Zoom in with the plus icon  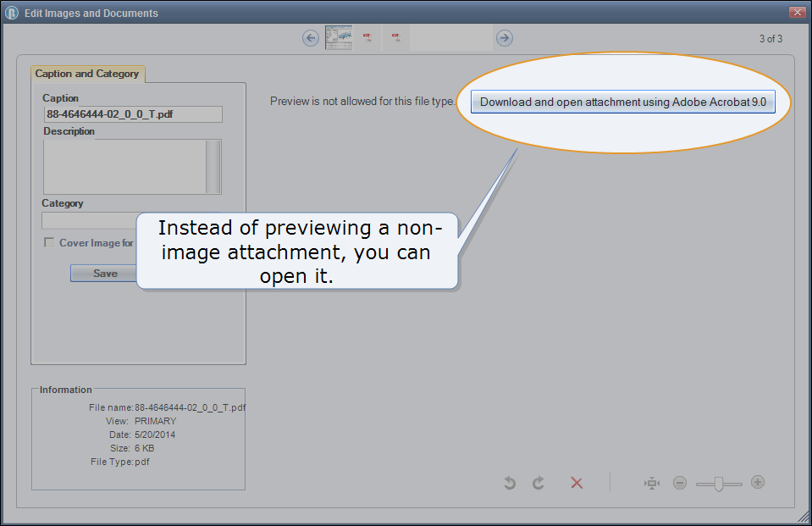[x=758, y=483]
